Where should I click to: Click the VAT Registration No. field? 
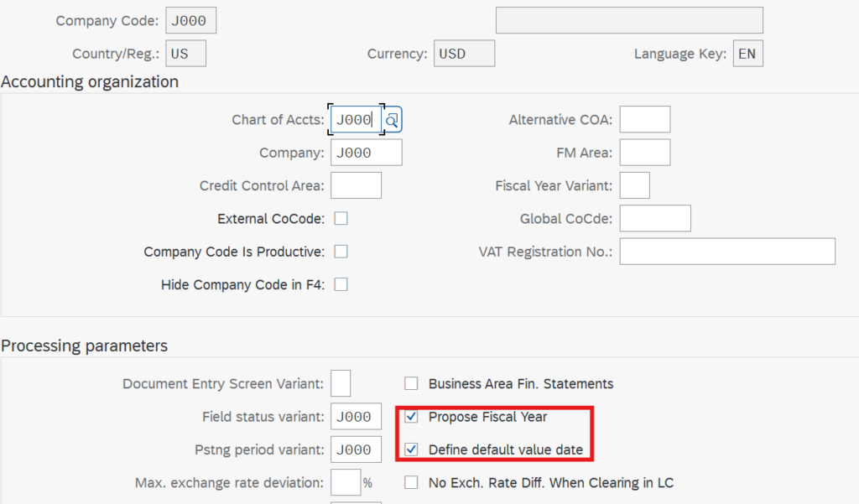[x=727, y=252]
